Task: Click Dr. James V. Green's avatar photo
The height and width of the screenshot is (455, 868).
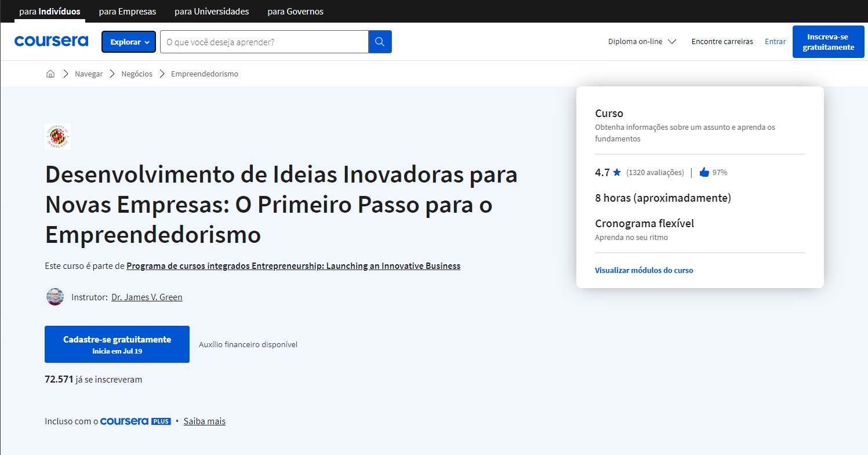Action: [55, 297]
